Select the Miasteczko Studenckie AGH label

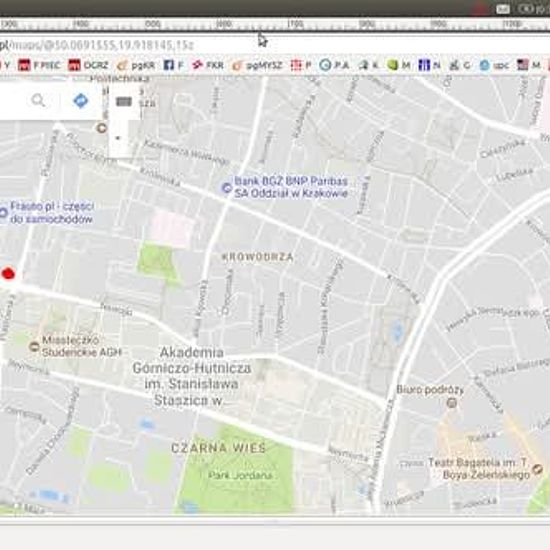[82, 346]
